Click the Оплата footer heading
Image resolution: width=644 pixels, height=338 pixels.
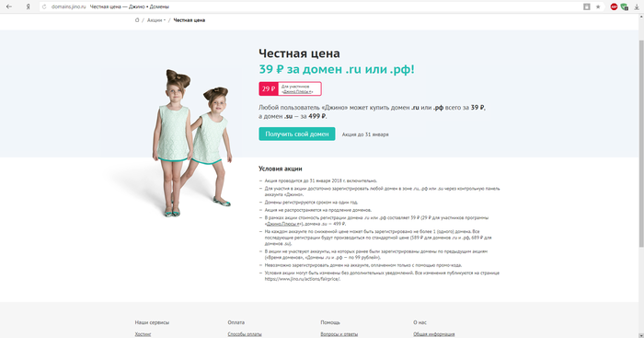click(x=236, y=322)
